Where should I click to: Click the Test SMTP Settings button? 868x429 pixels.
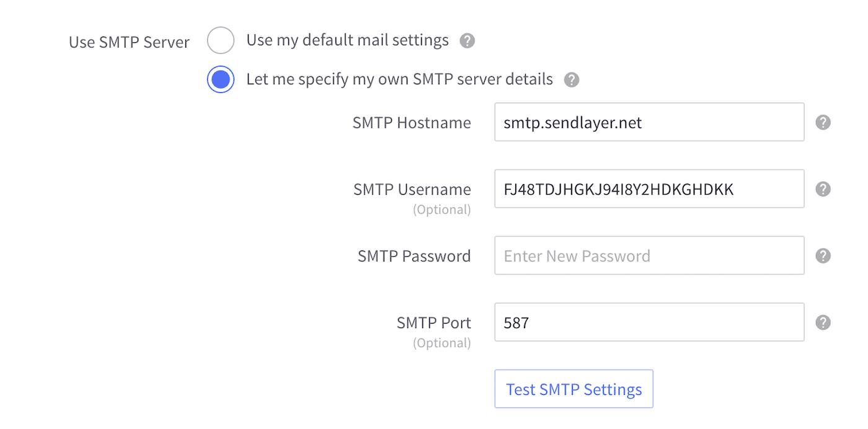[x=573, y=389]
